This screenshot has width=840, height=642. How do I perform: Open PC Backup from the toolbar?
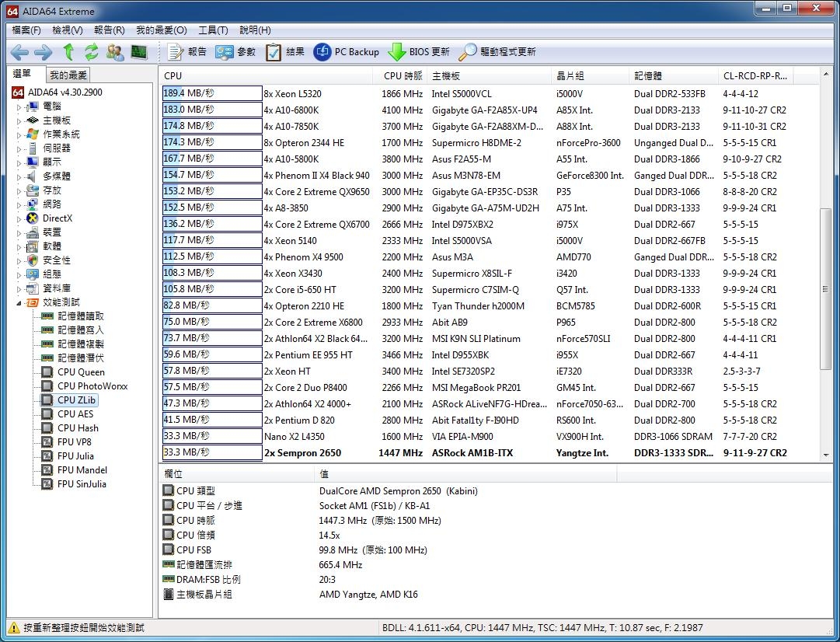point(346,52)
